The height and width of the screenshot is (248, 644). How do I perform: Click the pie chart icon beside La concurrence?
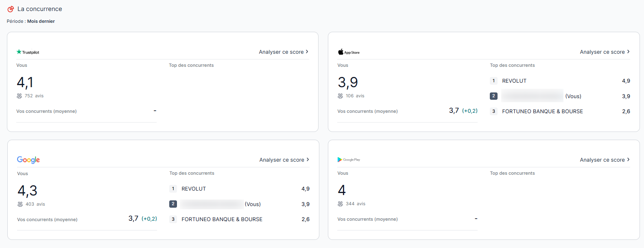click(x=11, y=9)
